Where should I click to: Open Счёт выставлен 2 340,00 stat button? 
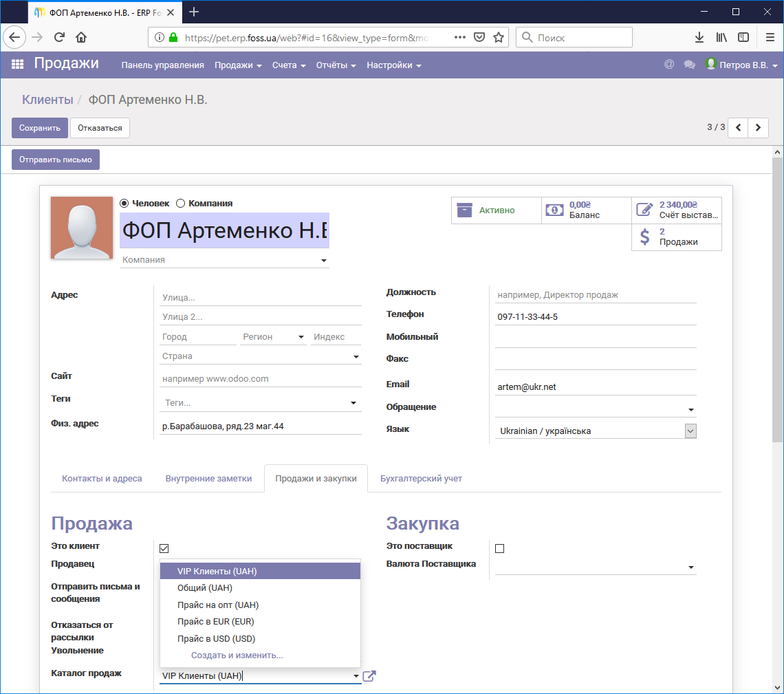[x=677, y=210]
